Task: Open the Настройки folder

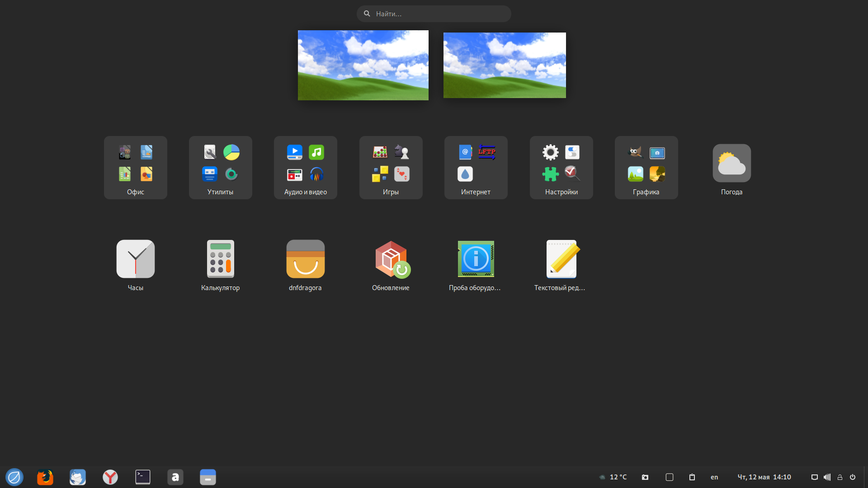Action: click(561, 168)
